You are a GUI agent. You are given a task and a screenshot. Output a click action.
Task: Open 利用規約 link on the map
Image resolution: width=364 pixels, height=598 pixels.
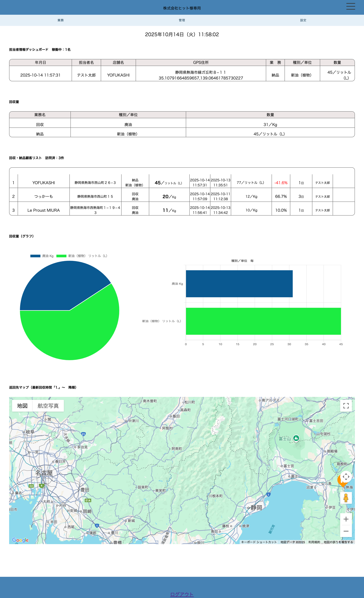tap(314, 542)
